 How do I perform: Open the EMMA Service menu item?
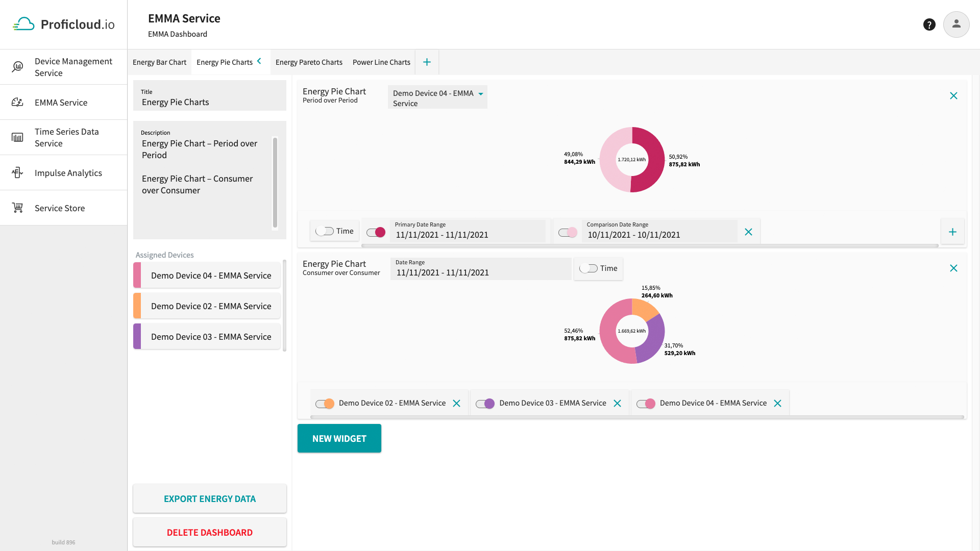click(x=63, y=102)
